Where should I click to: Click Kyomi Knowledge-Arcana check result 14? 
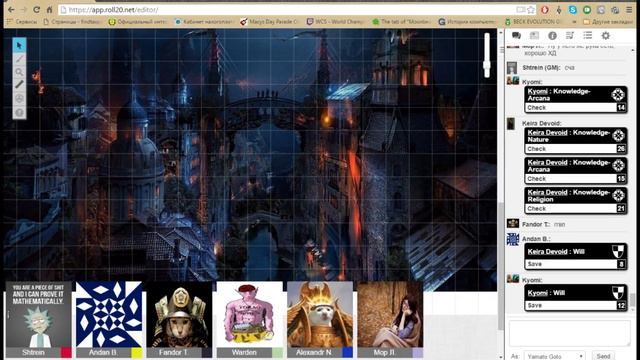(621, 107)
